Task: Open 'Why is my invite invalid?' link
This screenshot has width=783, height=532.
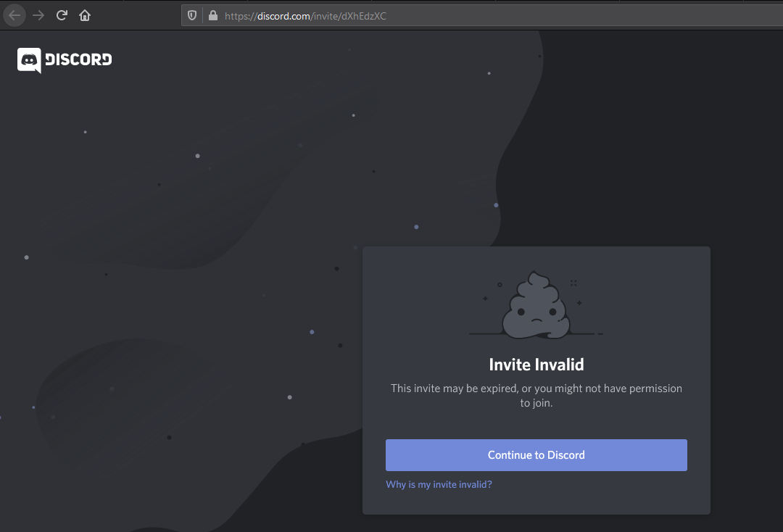Action: click(x=439, y=484)
